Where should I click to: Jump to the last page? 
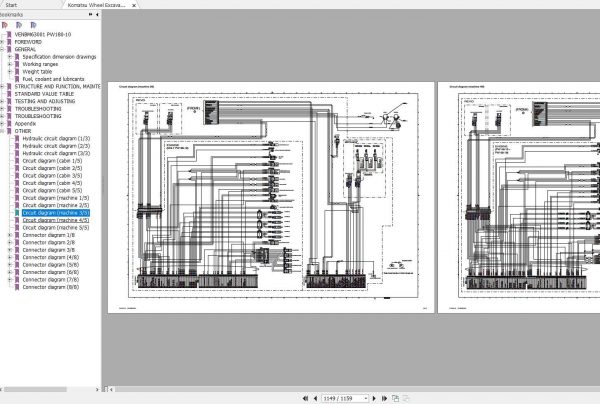384,398
